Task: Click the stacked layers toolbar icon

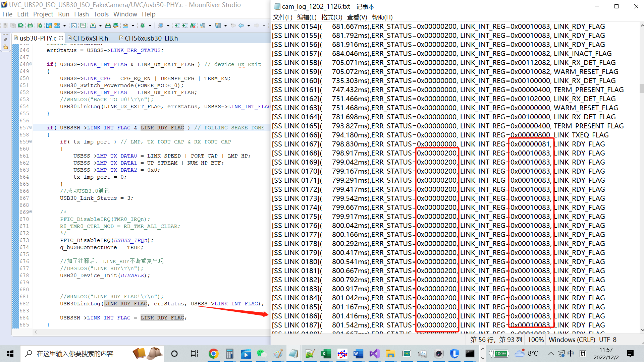Action: [x=116, y=25]
